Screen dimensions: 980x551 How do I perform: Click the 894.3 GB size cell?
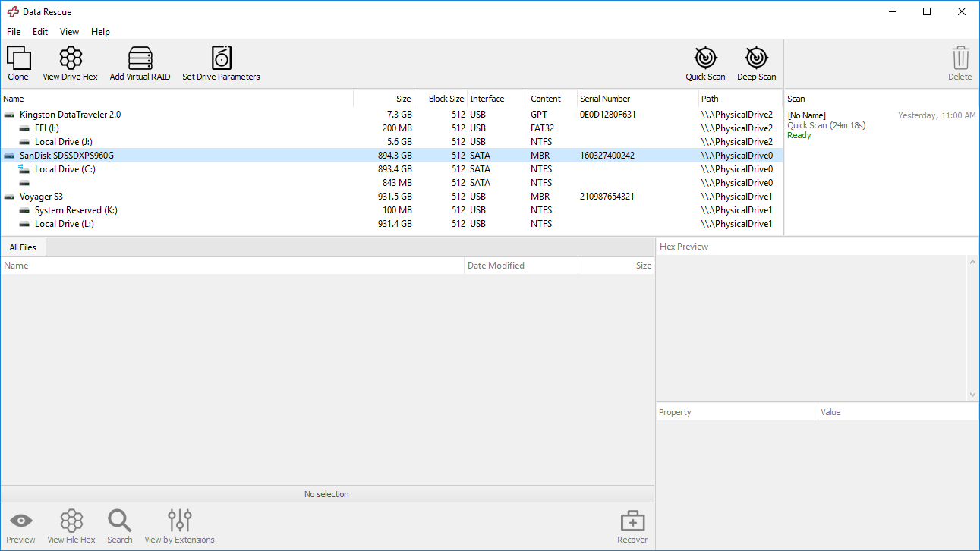click(x=395, y=156)
